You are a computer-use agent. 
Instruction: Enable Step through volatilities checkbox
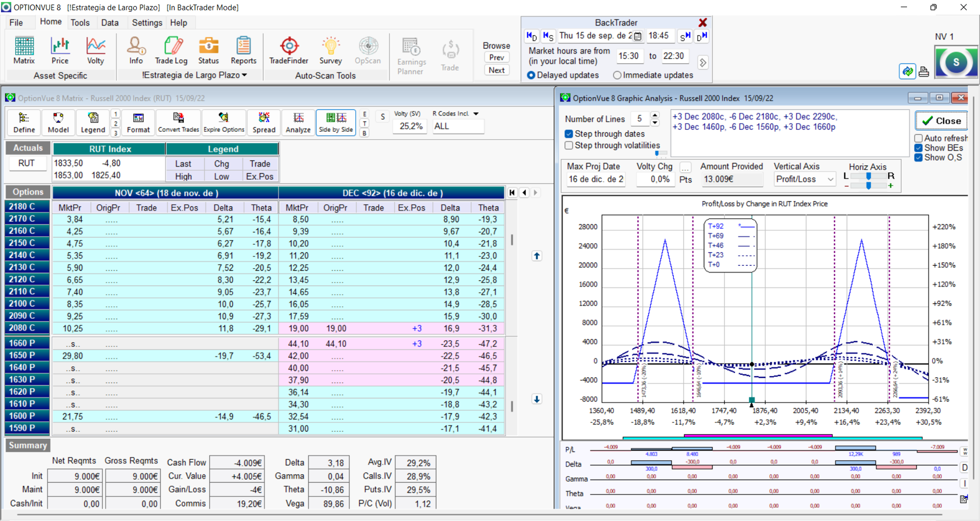coord(569,146)
